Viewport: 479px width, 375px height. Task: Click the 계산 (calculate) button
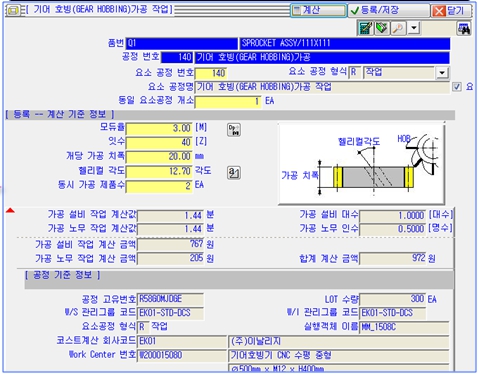pyautogui.click(x=318, y=10)
